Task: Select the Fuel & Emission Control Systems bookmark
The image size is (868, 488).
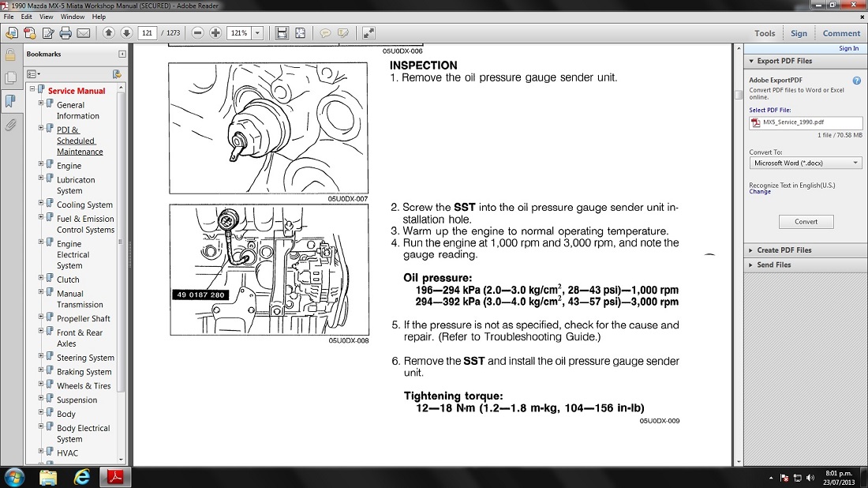Action: (x=85, y=224)
